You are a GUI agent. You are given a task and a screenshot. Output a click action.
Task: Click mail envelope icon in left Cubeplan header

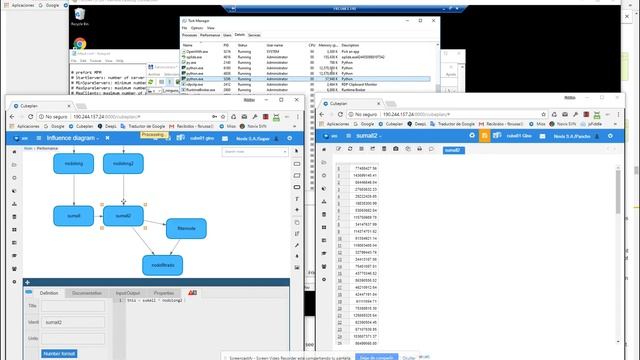[225, 138]
